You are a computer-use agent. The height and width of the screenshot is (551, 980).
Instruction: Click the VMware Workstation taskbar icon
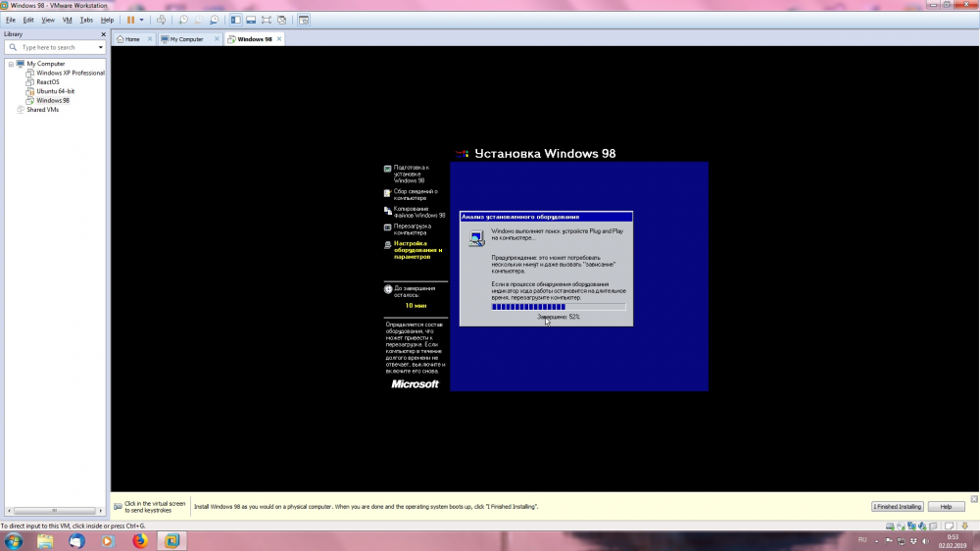tap(171, 541)
